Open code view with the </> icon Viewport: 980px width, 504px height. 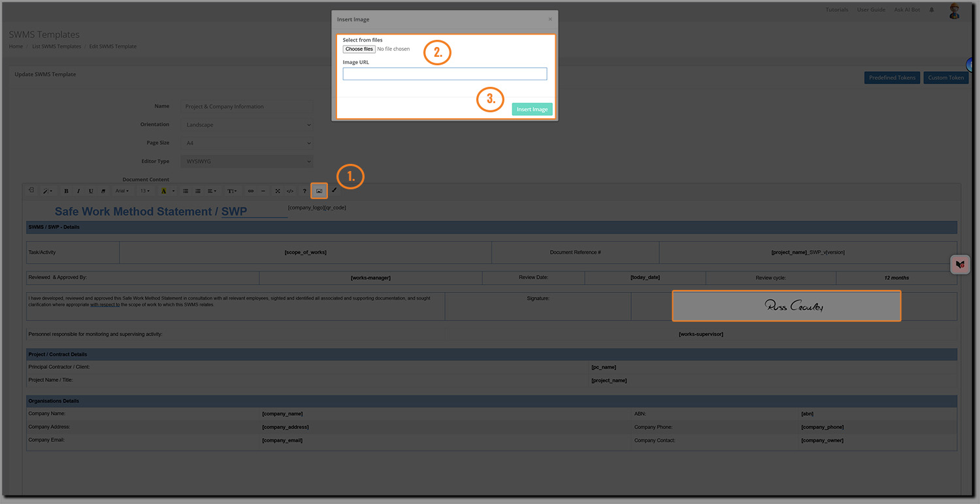click(x=290, y=191)
